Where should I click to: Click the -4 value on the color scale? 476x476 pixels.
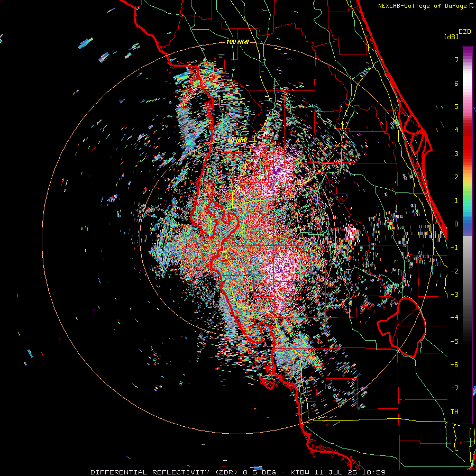[x=454, y=317]
